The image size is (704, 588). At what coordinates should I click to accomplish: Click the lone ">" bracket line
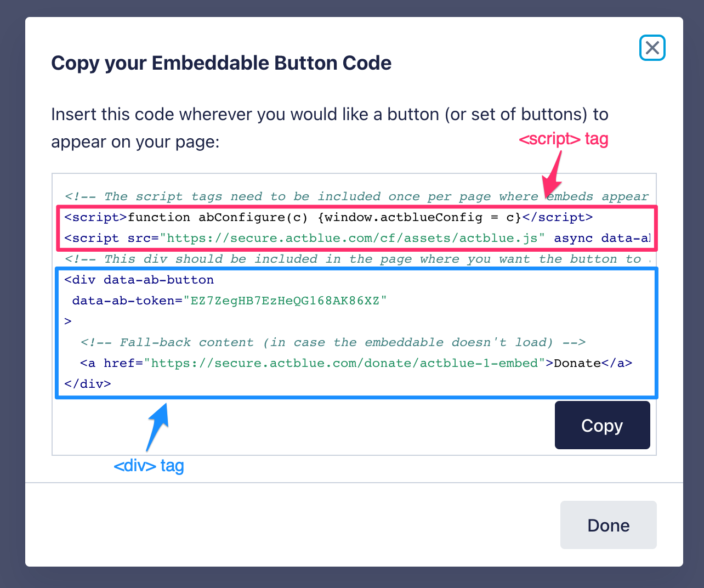pyautogui.click(x=68, y=321)
